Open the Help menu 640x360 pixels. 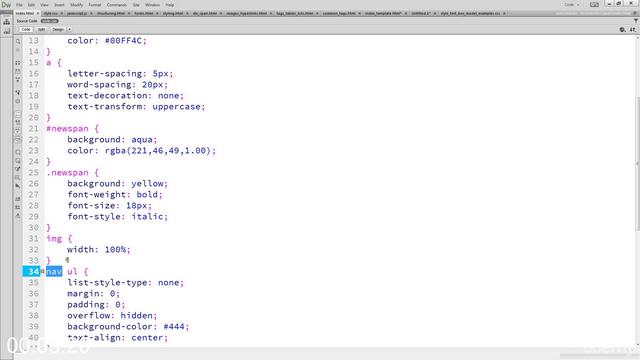pos(170,5)
